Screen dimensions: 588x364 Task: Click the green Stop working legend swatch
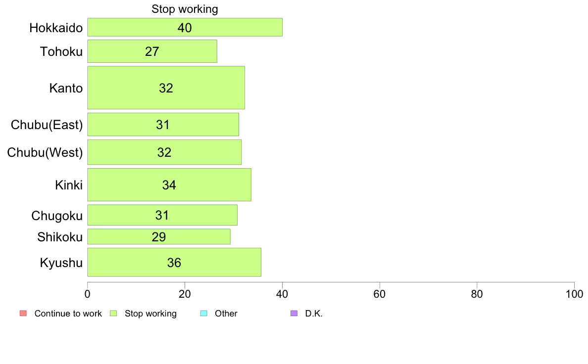[113, 314]
